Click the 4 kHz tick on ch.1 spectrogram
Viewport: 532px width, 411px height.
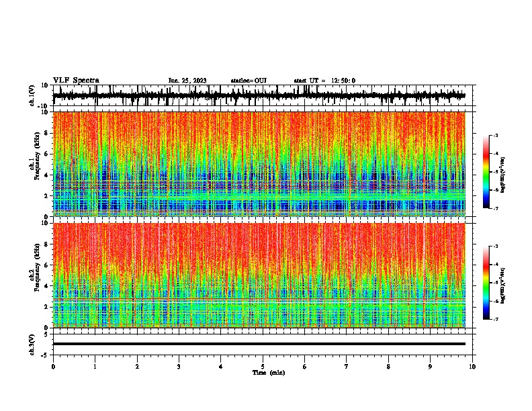point(47,175)
